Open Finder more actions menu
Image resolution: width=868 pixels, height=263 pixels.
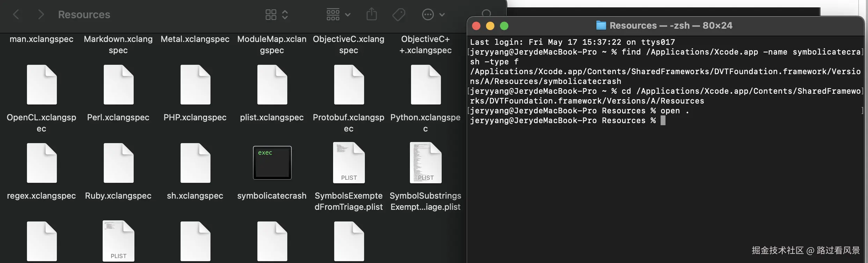point(433,15)
